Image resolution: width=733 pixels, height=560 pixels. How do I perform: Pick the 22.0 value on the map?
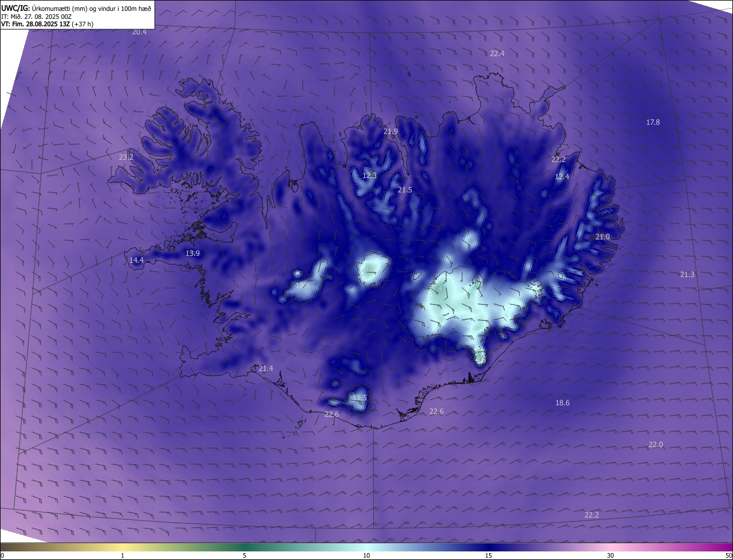click(656, 445)
